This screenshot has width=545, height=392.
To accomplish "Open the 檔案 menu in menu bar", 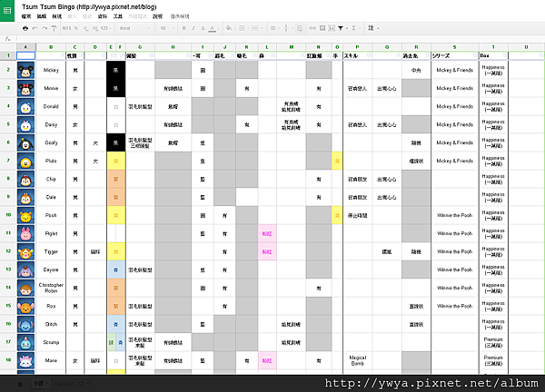I will point(26,16).
